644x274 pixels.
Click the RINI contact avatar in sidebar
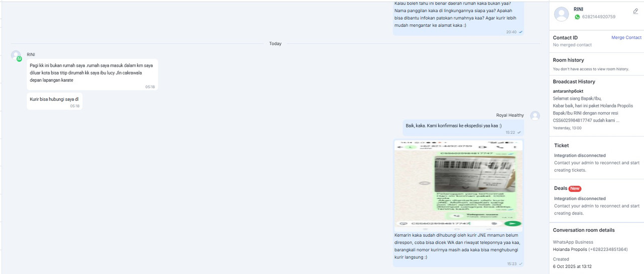pyautogui.click(x=561, y=14)
